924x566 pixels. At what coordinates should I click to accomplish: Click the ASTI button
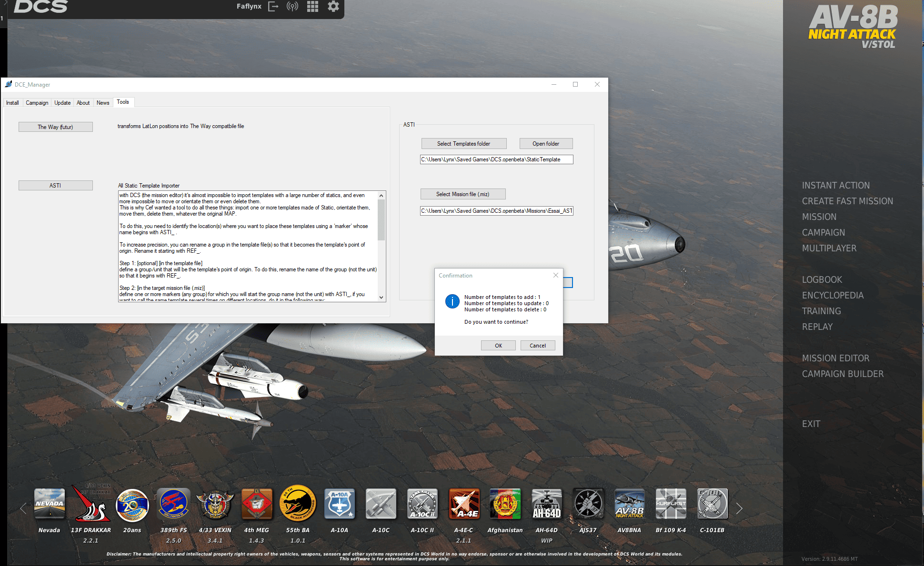coord(56,186)
